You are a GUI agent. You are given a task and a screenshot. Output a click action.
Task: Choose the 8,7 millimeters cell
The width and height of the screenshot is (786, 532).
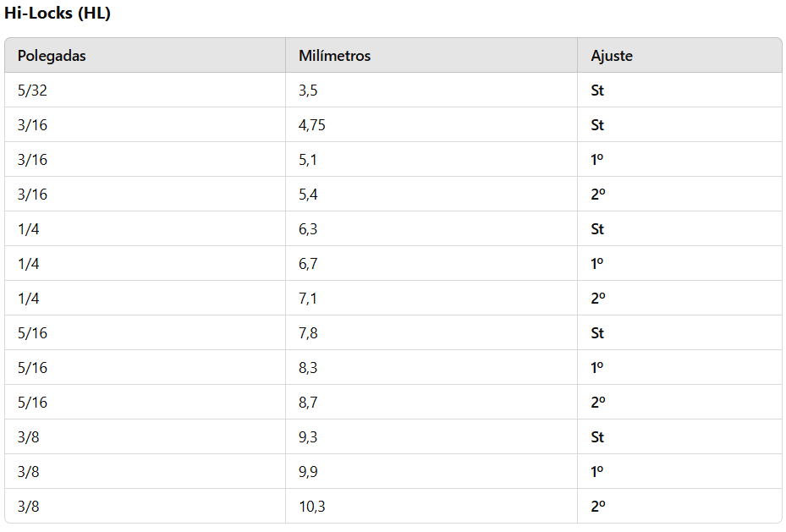tap(308, 403)
